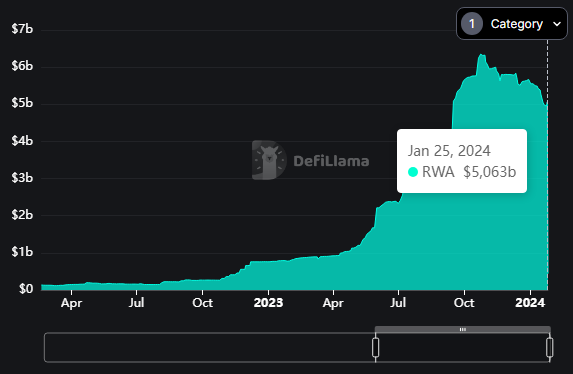
Task: Click the $6b y-axis label
Action: tap(22, 66)
